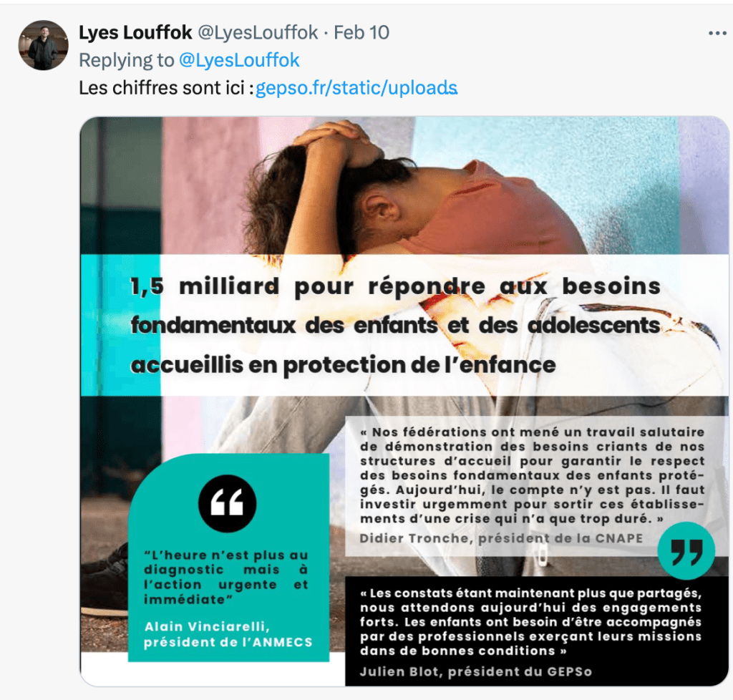Viewport: 733px width, 700px height.
Task: Open the gepso.fr/static/uploads link
Action: pyautogui.click(x=356, y=88)
